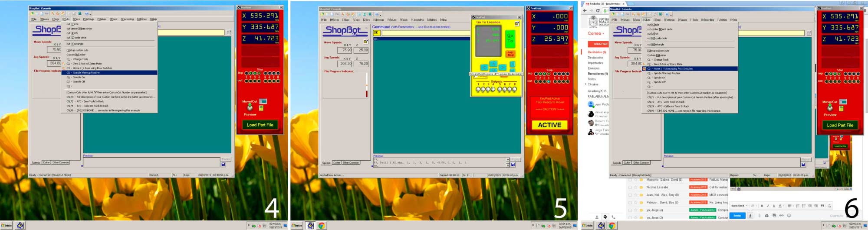Click Load Part File in right screenshot
The height and width of the screenshot is (230, 868).
click(840, 125)
